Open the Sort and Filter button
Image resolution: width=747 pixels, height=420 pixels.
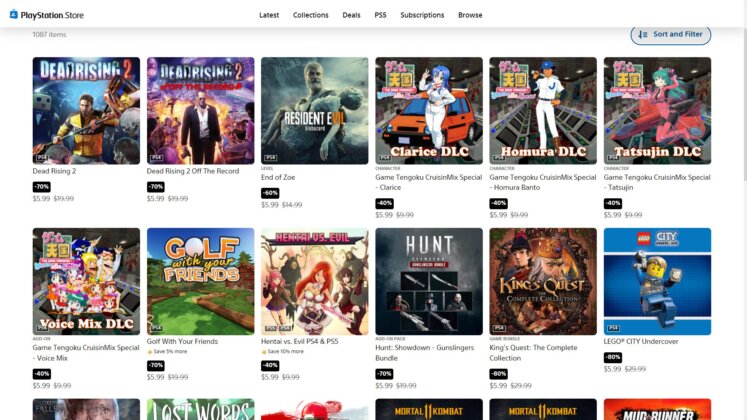click(x=670, y=34)
